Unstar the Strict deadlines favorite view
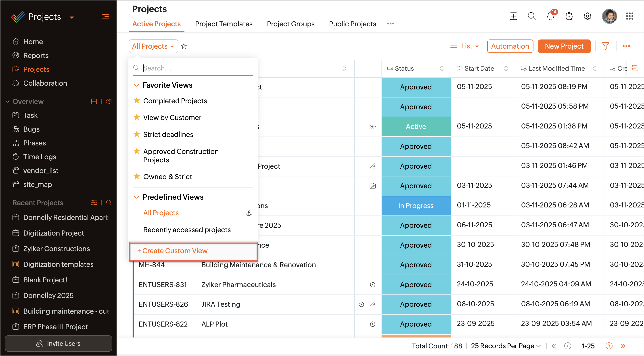Viewport: 644px width, 356px height. point(137,134)
